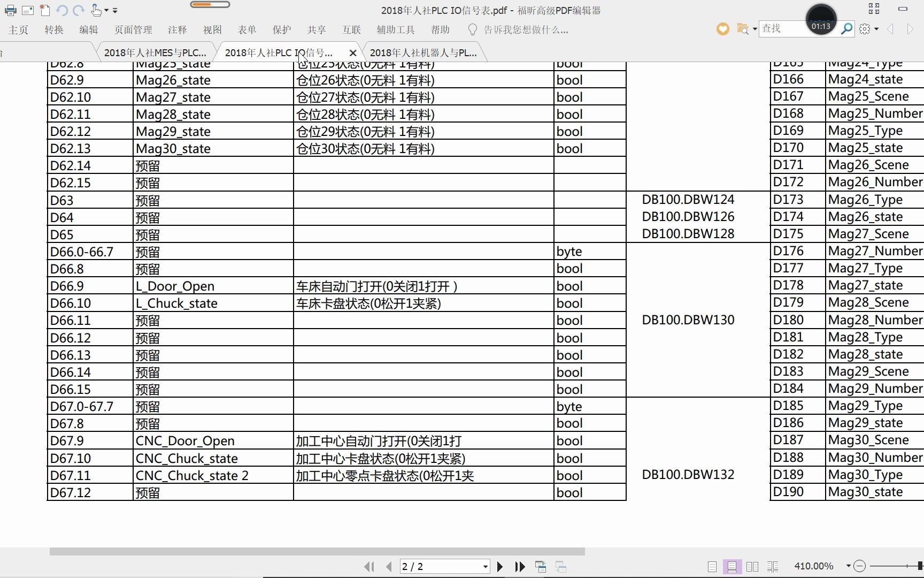The height and width of the screenshot is (578, 924).
Task: Click the CNC_Chuck_state 2 cell
Action: tap(213, 475)
